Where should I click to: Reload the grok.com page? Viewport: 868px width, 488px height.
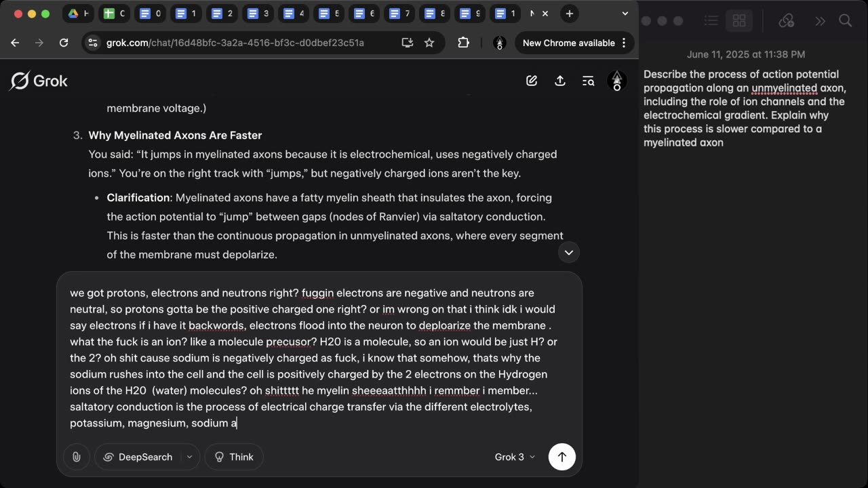(x=64, y=43)
